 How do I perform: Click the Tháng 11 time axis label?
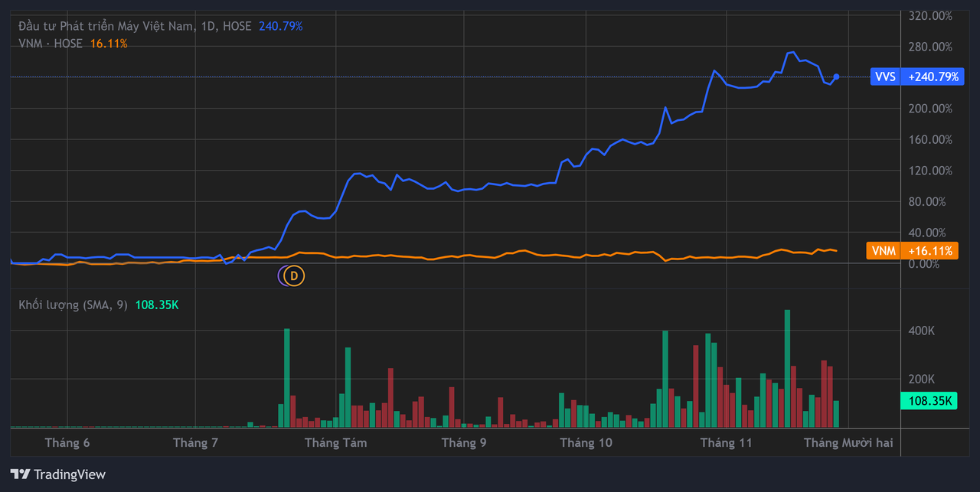727,442
